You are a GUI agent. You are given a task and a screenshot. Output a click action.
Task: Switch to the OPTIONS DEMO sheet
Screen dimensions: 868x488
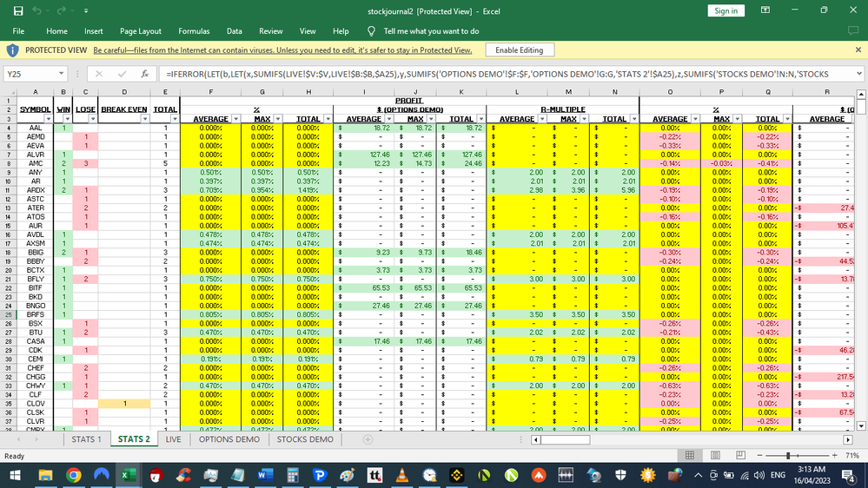click(229, 439)
